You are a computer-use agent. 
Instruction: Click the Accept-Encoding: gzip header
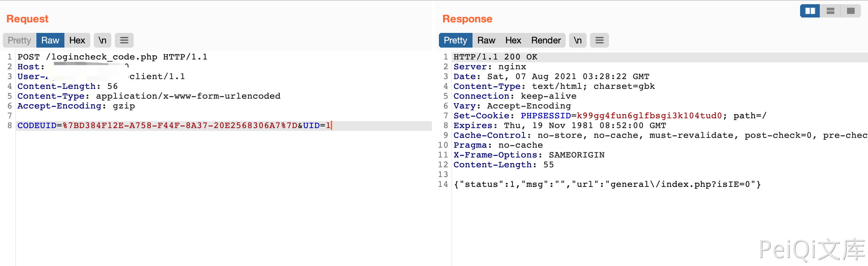[76, 106]
